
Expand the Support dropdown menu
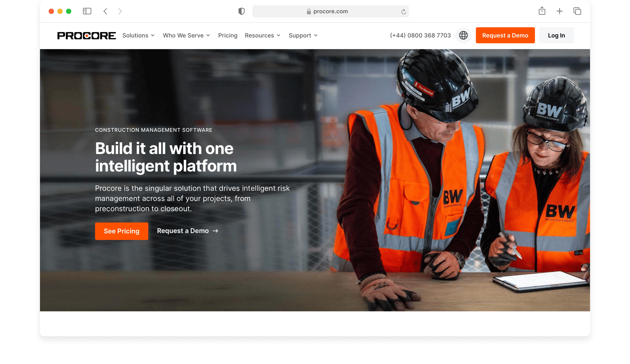point(303,35)
